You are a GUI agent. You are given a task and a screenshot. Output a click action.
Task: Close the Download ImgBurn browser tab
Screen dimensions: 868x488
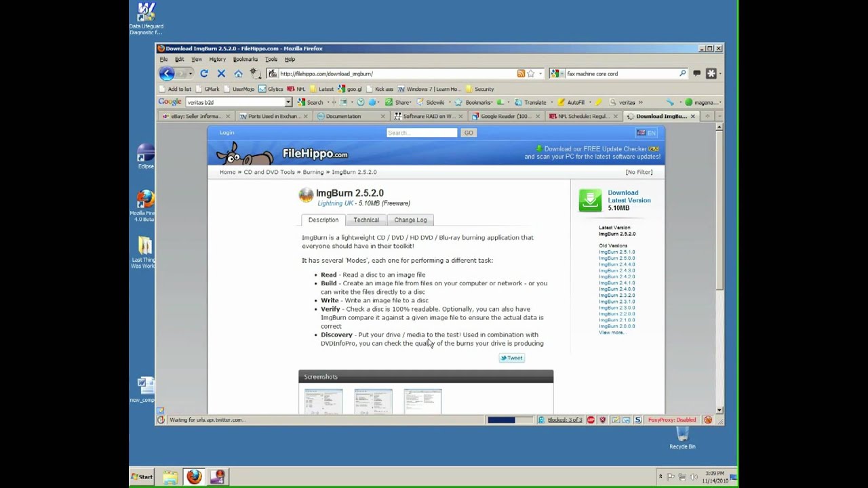[x=692, y=116]
